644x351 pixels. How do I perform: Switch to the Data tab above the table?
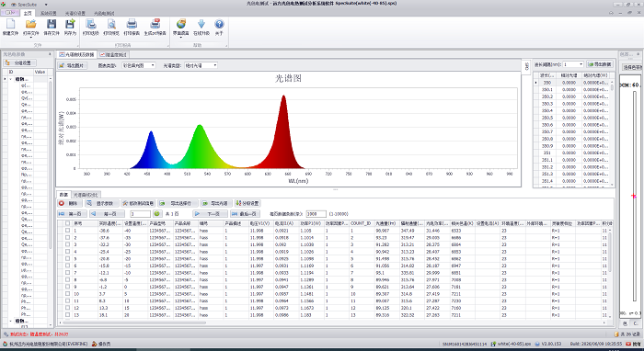point(63,195)
